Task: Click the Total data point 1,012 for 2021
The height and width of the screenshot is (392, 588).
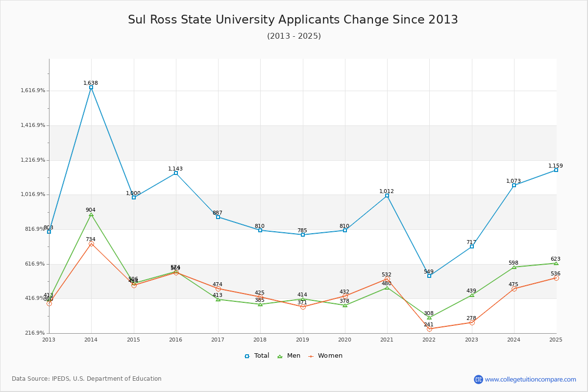Action: (x=387, y=196)
